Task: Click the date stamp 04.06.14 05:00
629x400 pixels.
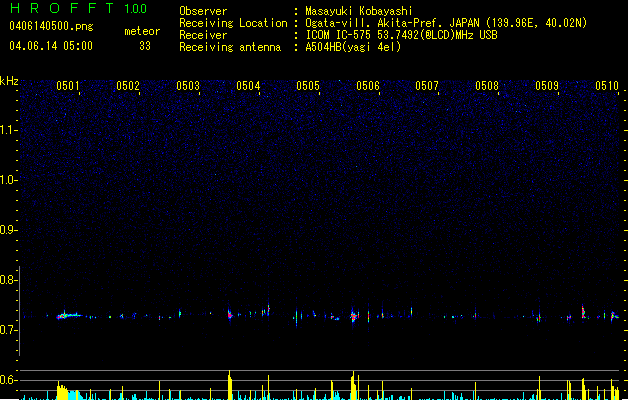Action: 51,46
